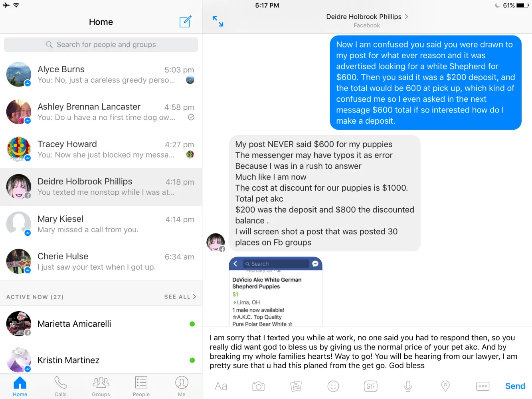532x399 pixels.
Task: Tap the location pin icon
Action: (445, 386)
